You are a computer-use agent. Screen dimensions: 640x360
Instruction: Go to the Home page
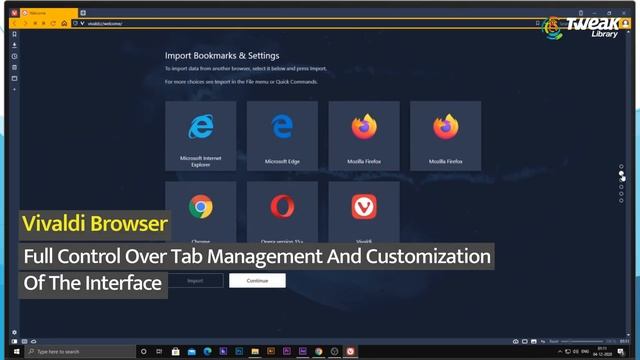pos(64,24)
